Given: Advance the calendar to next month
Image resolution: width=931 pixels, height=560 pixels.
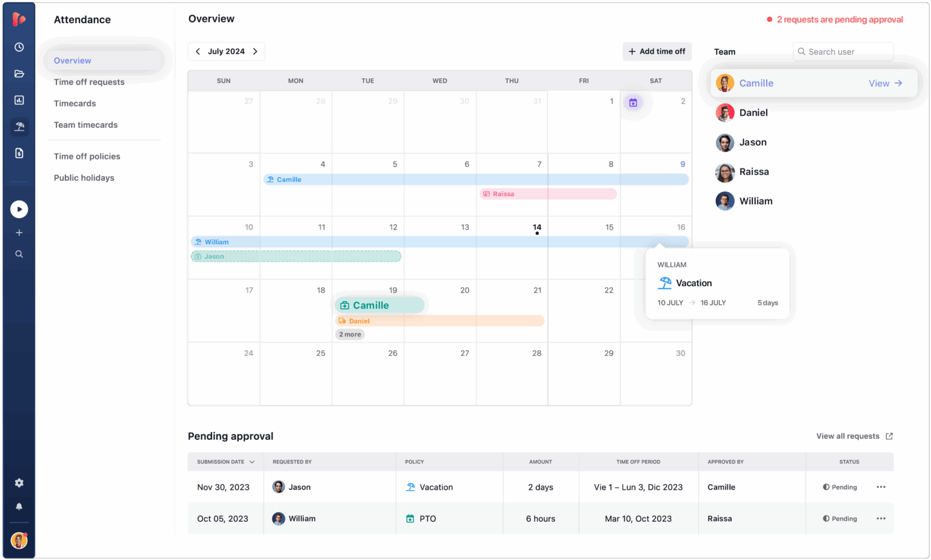Looking at the screenshot, I should pos(255,52).
